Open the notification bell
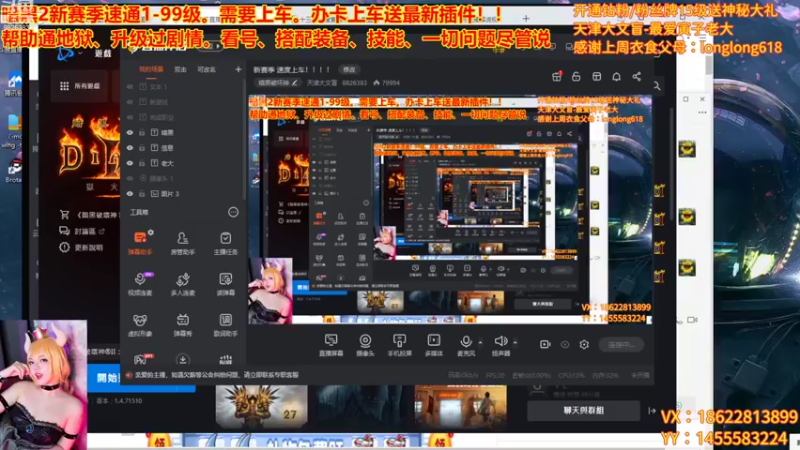 click(616, 77)
